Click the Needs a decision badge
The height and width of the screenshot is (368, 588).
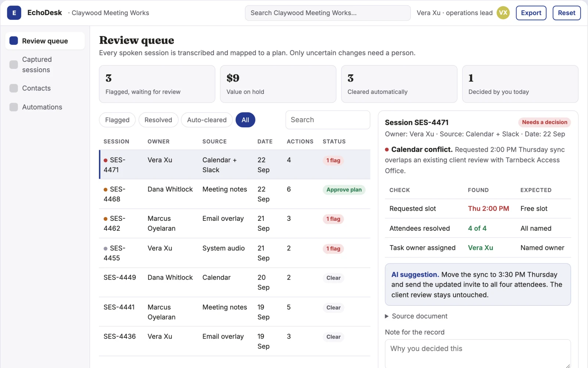(x=545, y=122)
